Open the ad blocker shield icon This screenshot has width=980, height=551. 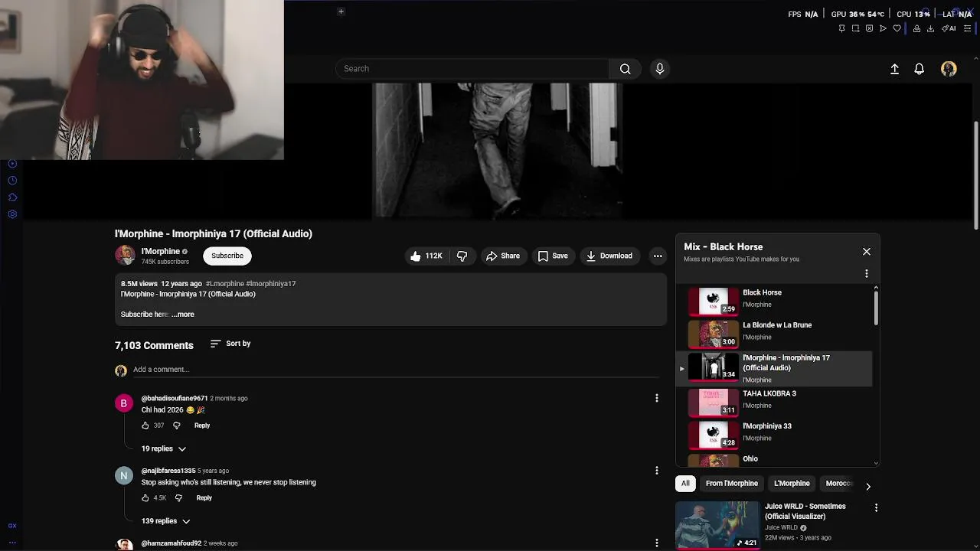click(x=869, y=28)
